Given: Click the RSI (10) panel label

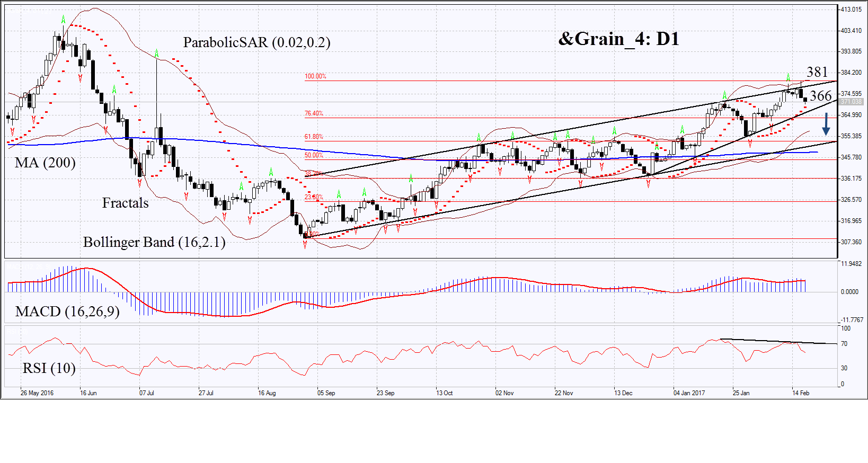Looking at the screenshot, I should (x=49, y=368).
